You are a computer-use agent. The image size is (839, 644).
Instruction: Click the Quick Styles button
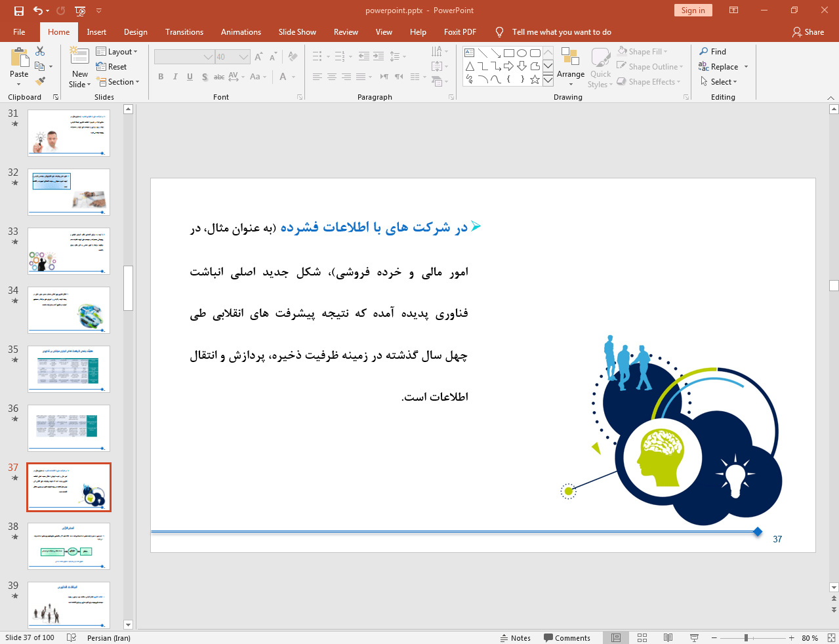[x=600, y=67]
